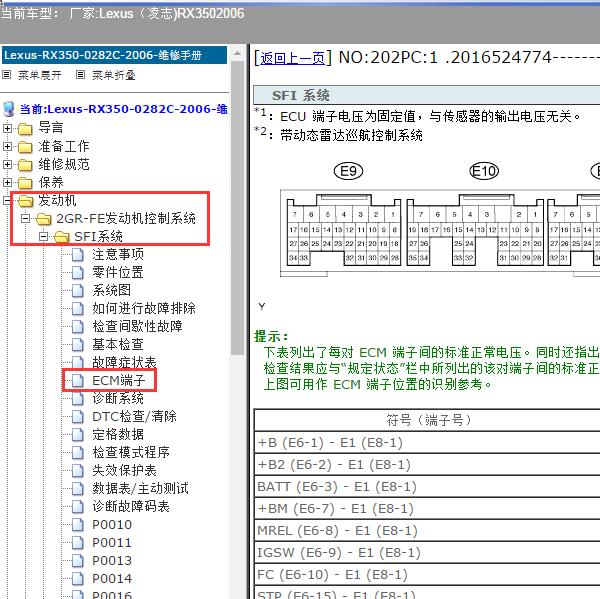Expand the 维修规范 folder plus box
The height and width of the screenshot is (599, 600).
point(7,164)
